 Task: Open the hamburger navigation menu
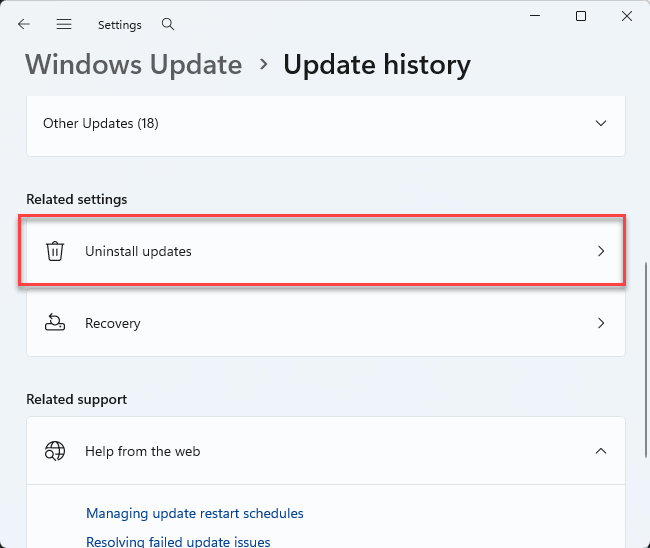point(64,24)
